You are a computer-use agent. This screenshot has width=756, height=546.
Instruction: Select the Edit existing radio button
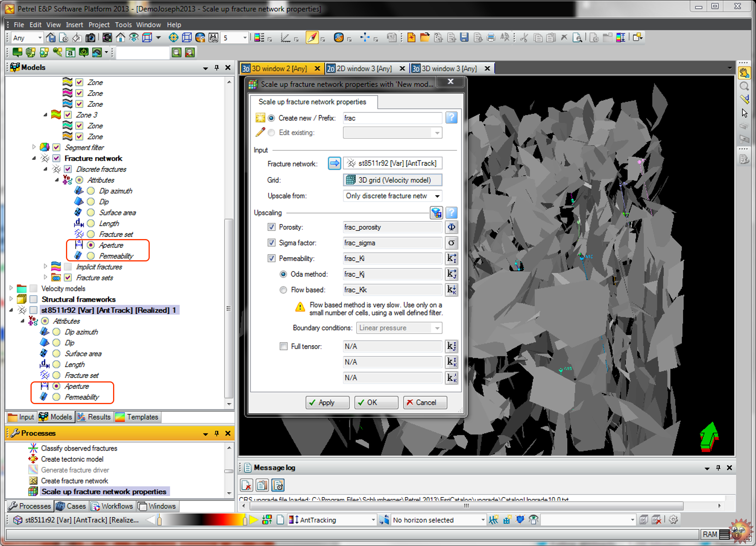coord(271,133)
